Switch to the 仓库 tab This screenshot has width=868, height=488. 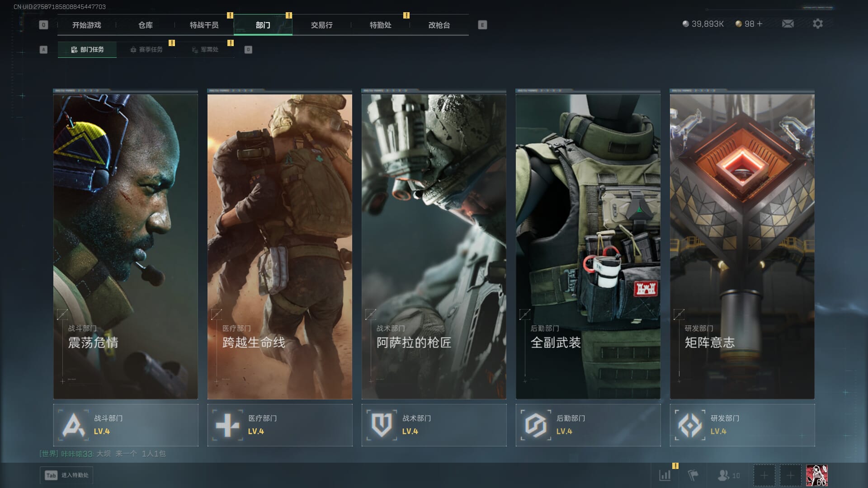[x=145, y=25]
